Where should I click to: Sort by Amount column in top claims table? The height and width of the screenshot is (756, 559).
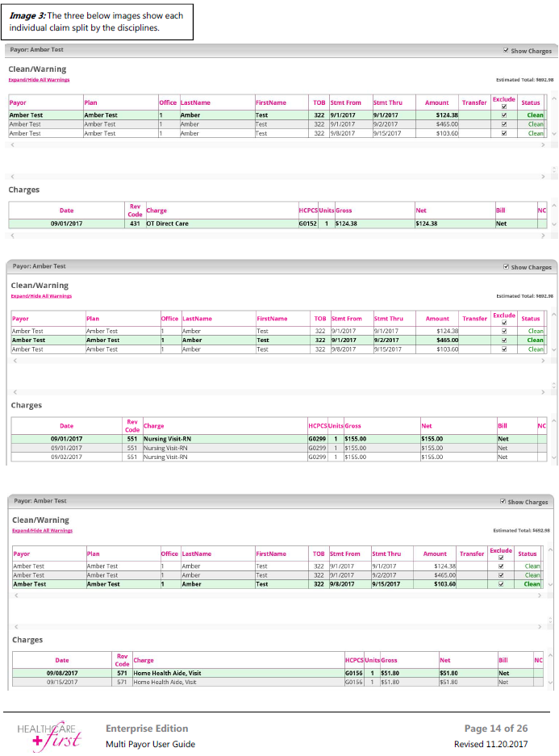point(436,102)
